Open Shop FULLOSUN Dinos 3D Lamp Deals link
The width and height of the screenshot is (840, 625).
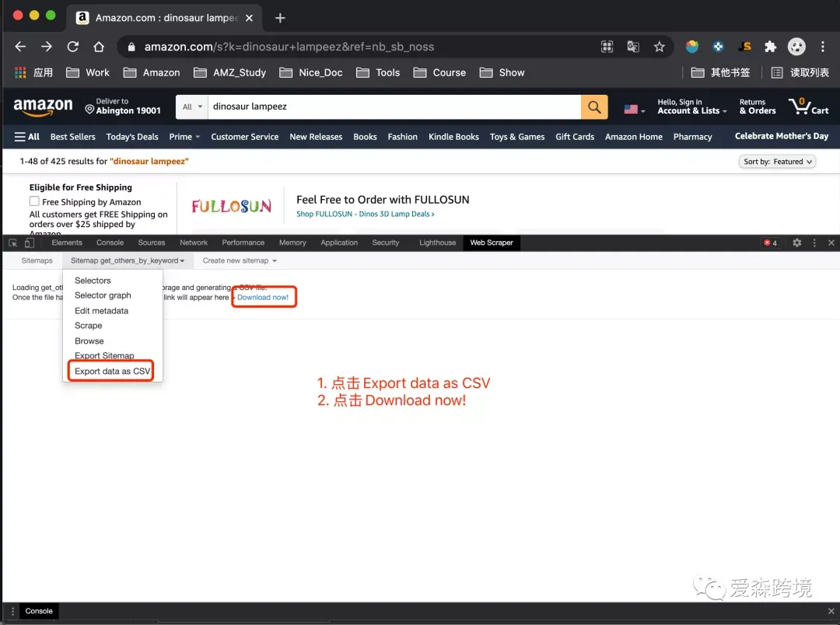pyautogui.click(x=366, y=215)
